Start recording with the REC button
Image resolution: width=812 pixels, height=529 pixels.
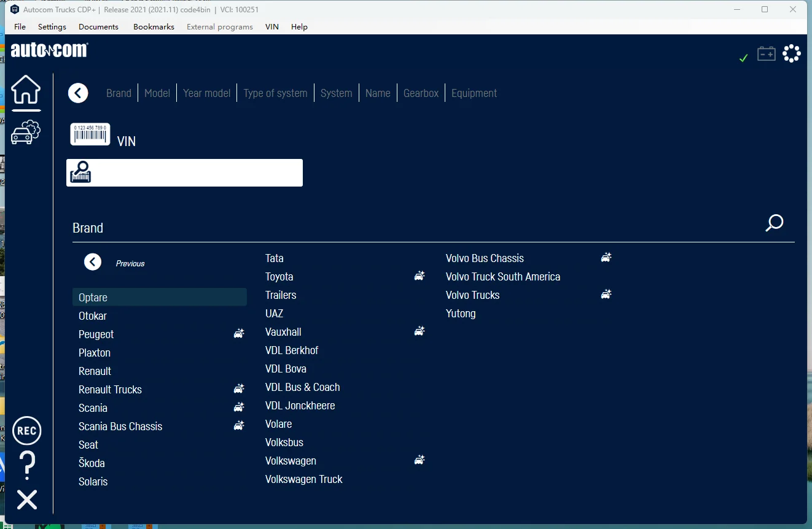pos(27,431)
